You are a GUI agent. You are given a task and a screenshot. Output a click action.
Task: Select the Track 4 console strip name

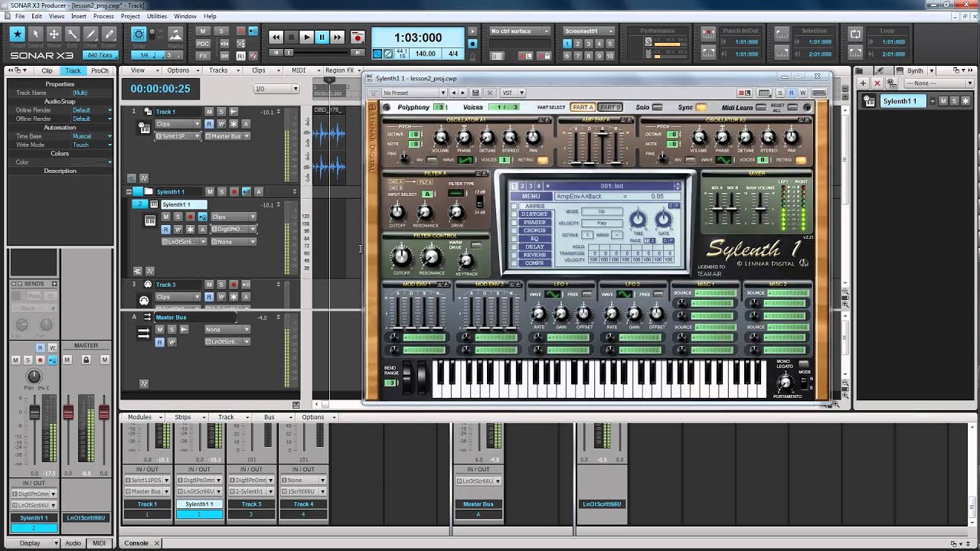303,504
